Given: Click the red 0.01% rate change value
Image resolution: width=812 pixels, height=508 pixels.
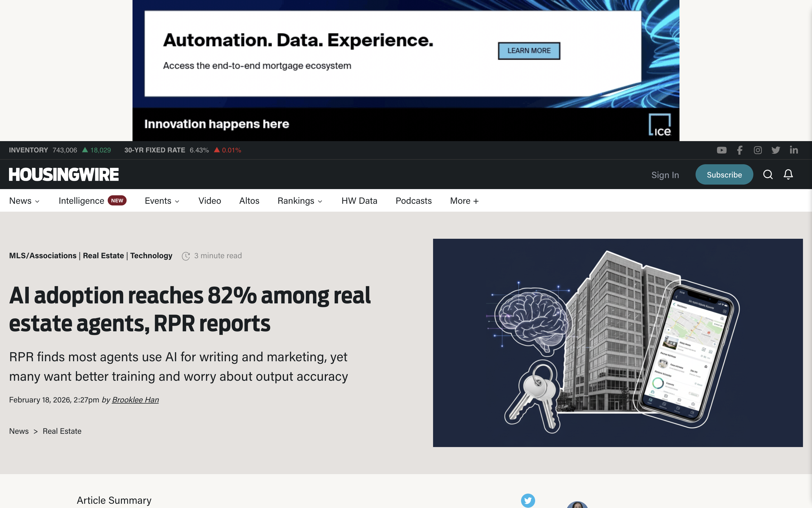Looking at the screenshot, I should point(231,150).
